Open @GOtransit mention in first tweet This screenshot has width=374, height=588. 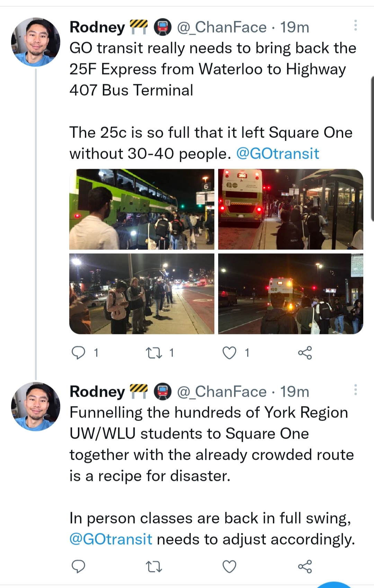[277, 153]
